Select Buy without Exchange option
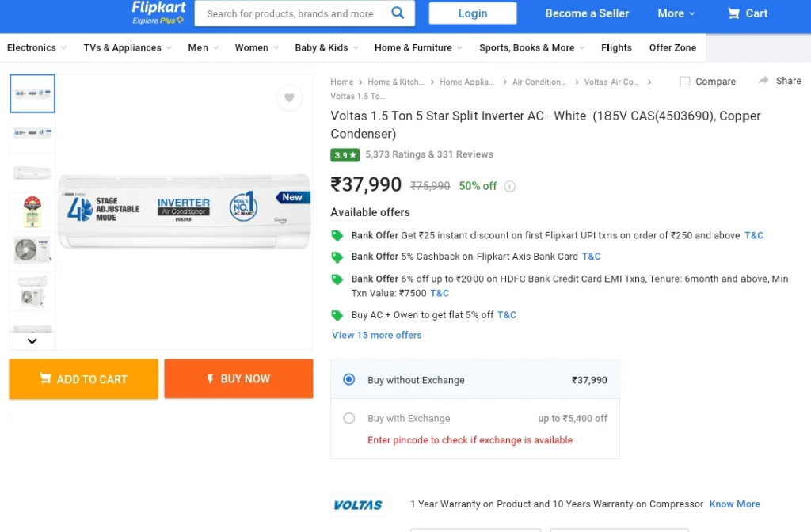This screenshot has height=532, width=811. 349,379
